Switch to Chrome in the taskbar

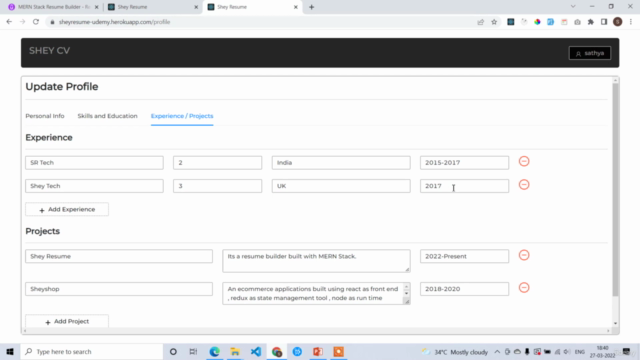point(277,351)
